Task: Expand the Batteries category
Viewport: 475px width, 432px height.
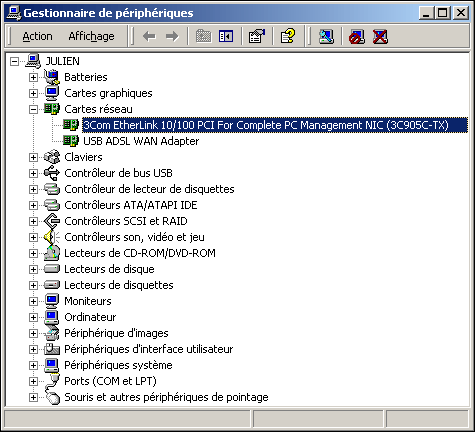Action: (33, 77)
